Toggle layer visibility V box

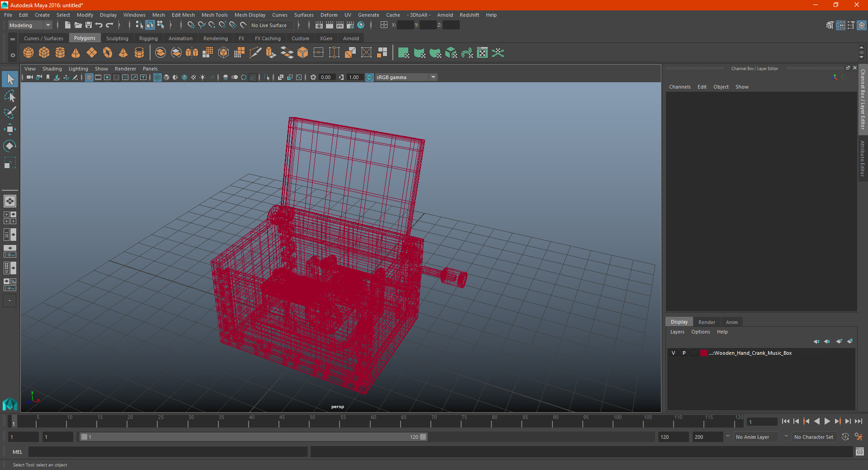pos(674,353)
